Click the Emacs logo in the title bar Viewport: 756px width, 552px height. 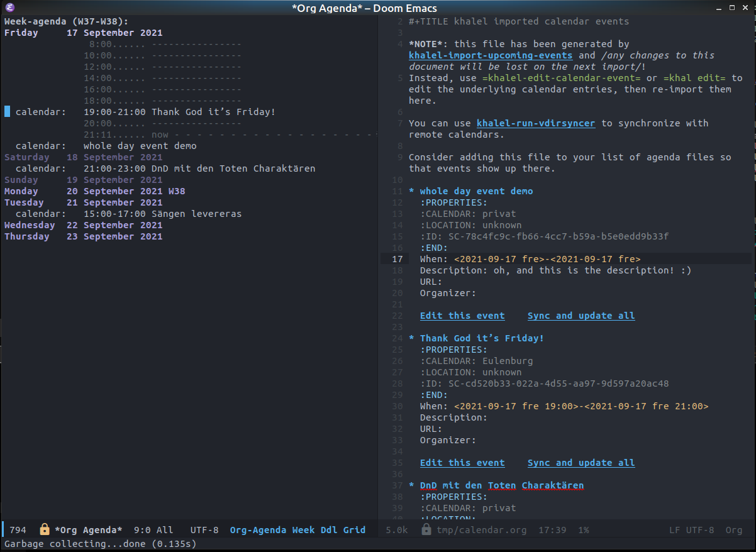(x=9, y=8)
